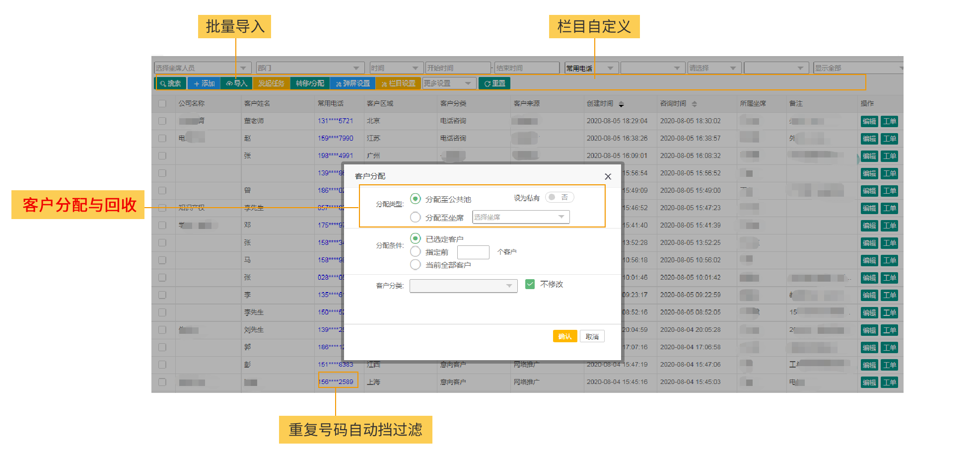
Task: Click the 添加 add button with plus icon
Action: (x=204, y=83)
